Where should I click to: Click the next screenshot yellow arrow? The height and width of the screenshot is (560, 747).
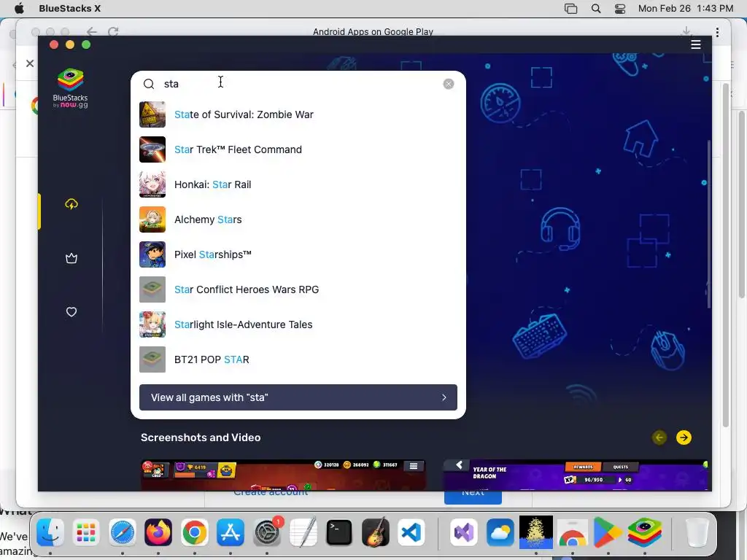pyautogui.click(x=684, y=437)
